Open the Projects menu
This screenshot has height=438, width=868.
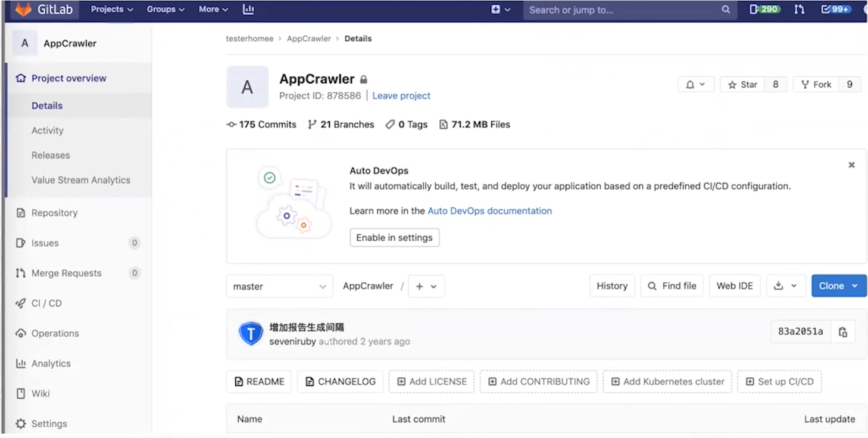click(x=112, y=10)
